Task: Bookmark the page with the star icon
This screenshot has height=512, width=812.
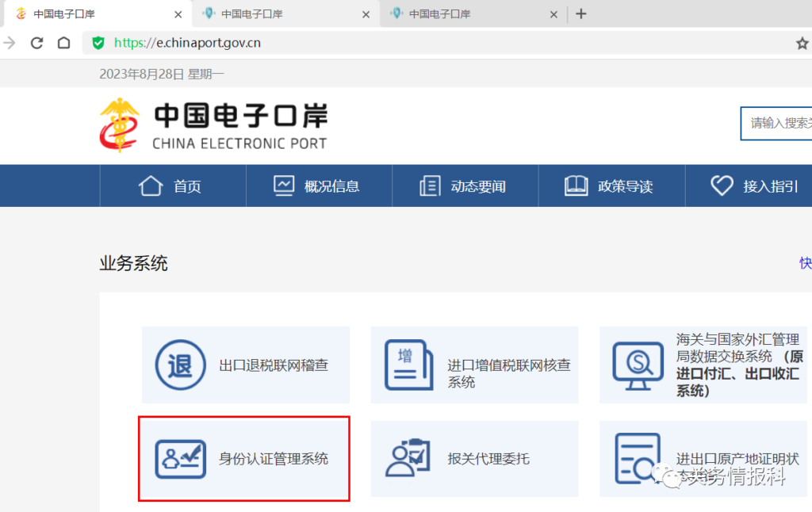Action: point(802,44)
